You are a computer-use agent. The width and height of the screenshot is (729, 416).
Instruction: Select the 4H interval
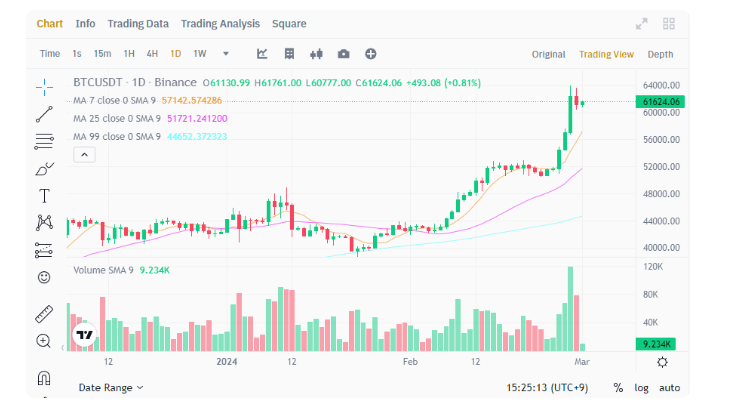[x=152, y=54]
